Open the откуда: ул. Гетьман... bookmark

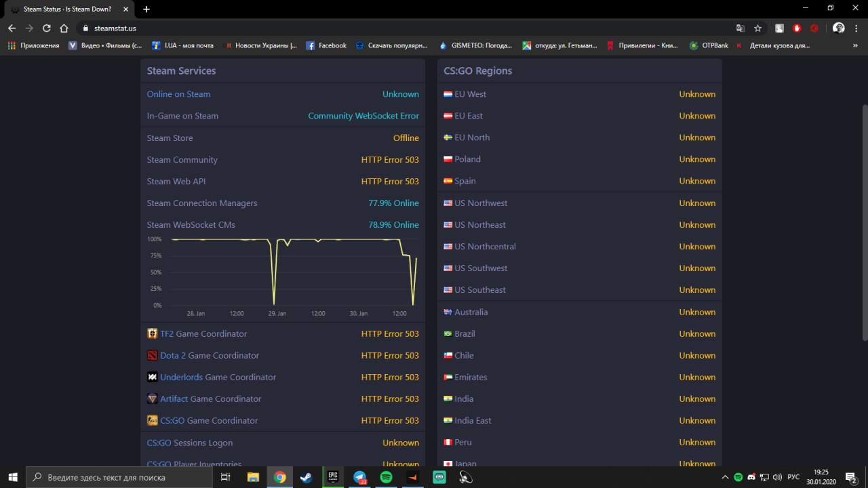[x=559, y=45]
